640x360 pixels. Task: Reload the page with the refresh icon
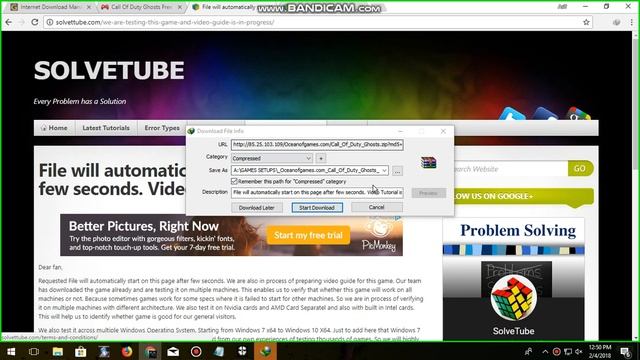35,22
